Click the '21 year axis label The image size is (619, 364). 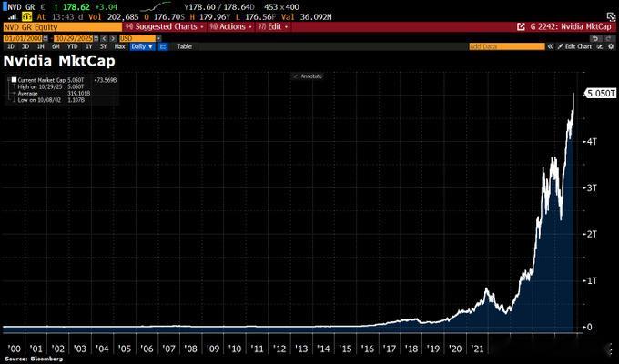(477, 349)
